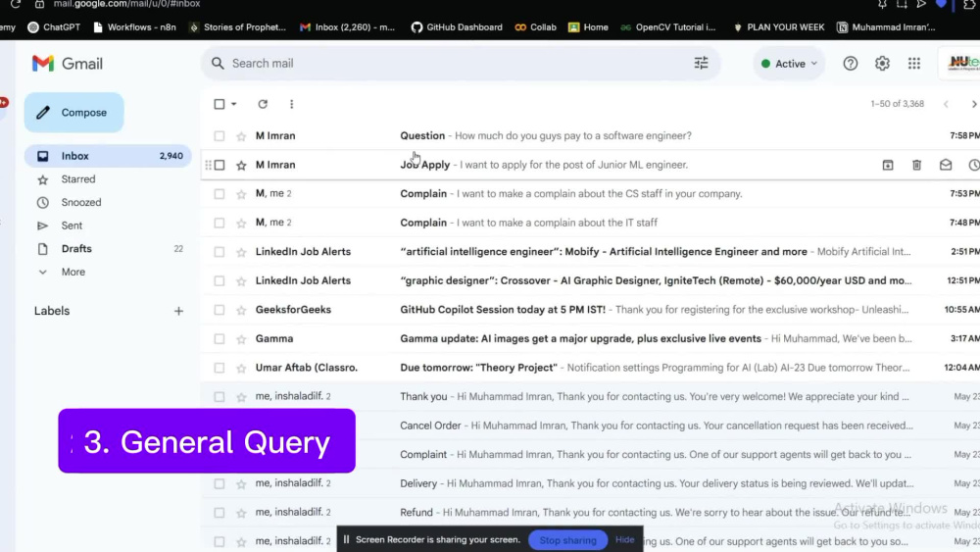
Task: Check the Gamma email checkbox
Action: coord(219,339)
